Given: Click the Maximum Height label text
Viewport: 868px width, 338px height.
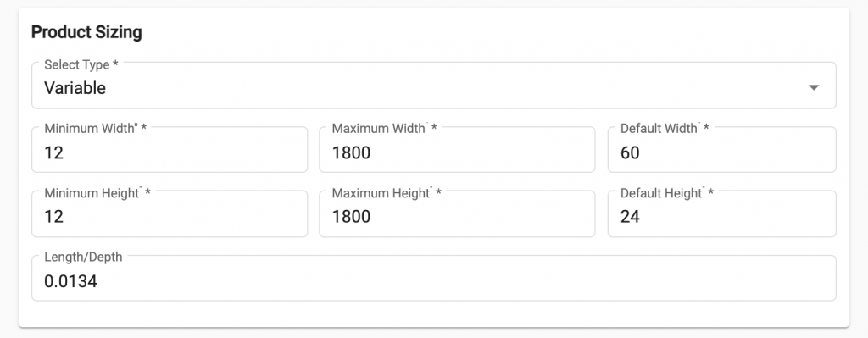Looking at the screenshot, I should [x=387, y=193].
